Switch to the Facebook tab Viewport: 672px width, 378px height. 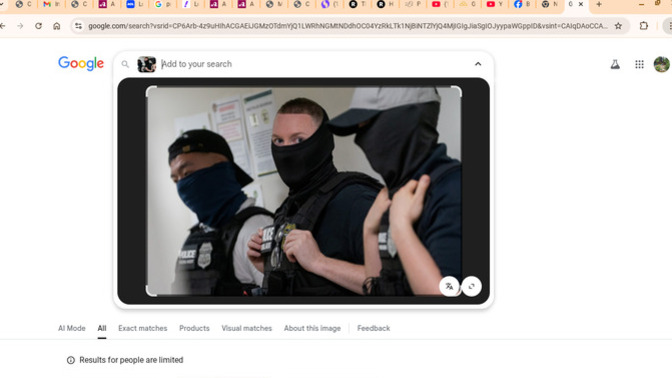522,4
